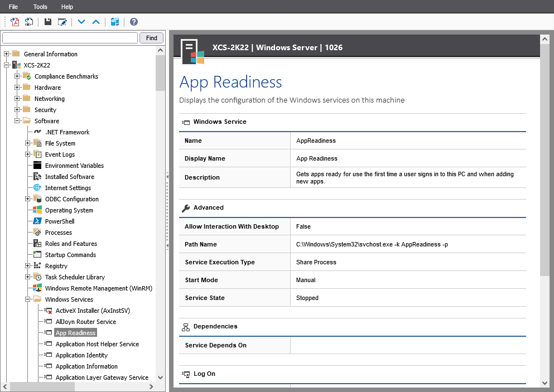Select Application Layer Gateway Service item
This screenshot has width=554, height=392.
coord(102,378)
